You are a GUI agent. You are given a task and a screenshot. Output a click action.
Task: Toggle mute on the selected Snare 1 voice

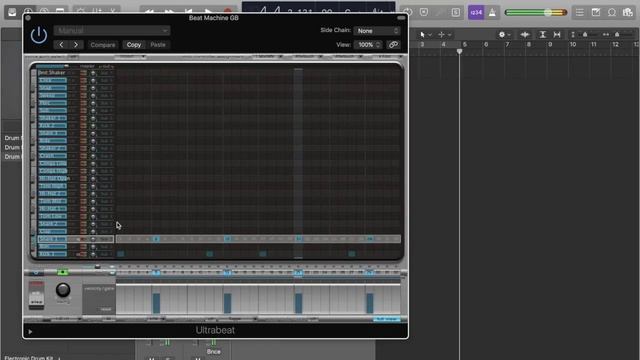[x=83, y=239]
